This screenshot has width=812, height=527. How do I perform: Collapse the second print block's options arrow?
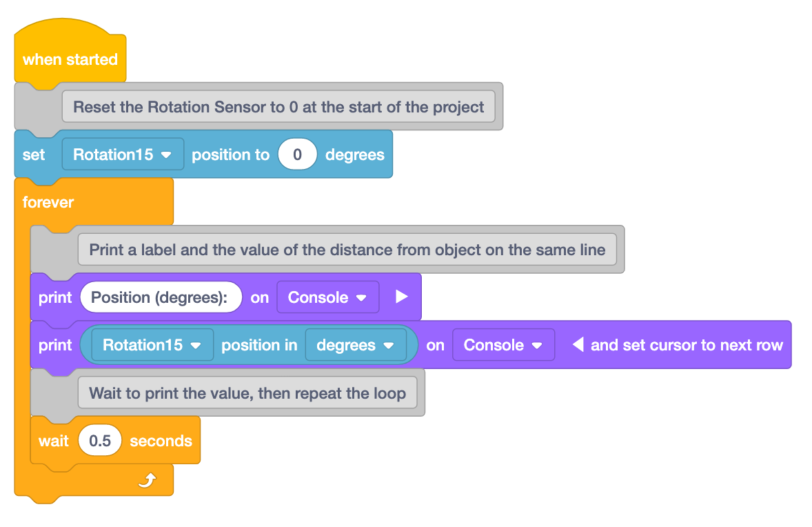(x=577, y=344)
